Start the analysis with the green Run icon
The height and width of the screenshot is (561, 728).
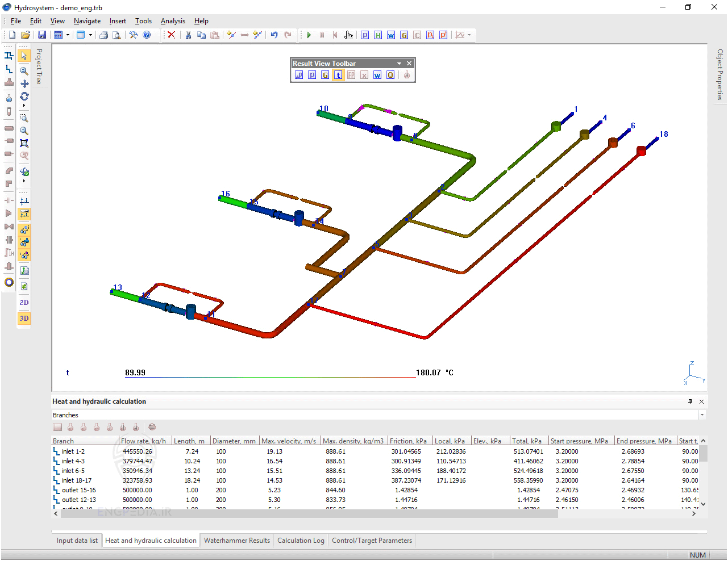click(x=309, y=35)
